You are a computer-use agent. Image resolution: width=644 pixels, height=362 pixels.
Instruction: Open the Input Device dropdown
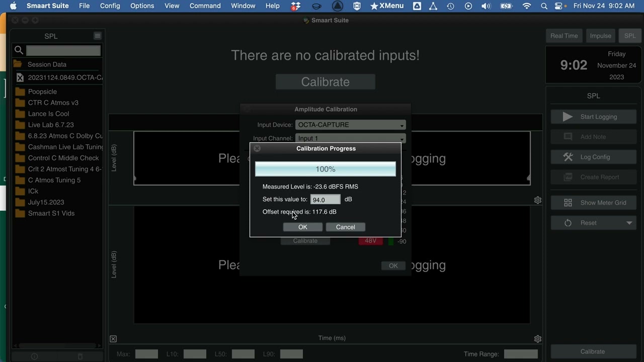click(x=351, y=125)
